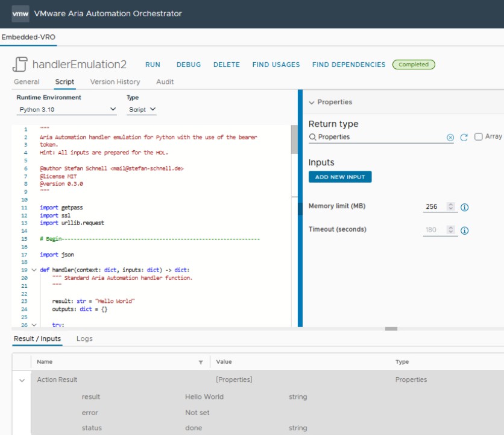Adjust Memory limit stepper arrows
The image size is (504, 435).
pyautogui.click(x=450, y=206)
